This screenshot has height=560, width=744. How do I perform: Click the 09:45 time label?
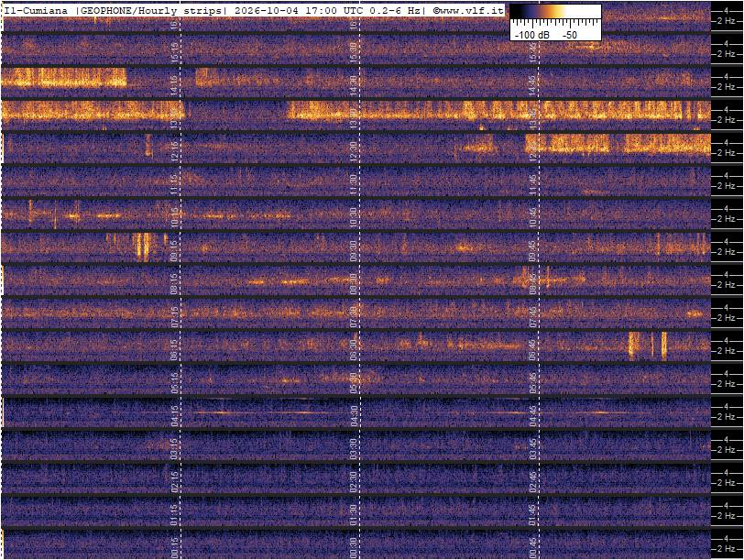click(x=532, y=251)
